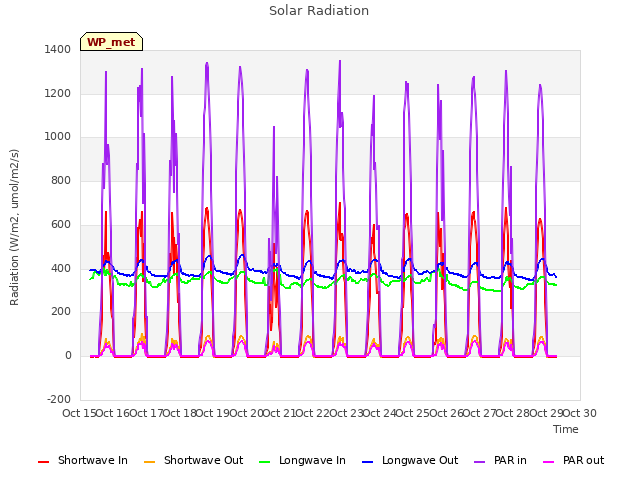Click the 400 y-axis tick label

click(x=61, y=269)
